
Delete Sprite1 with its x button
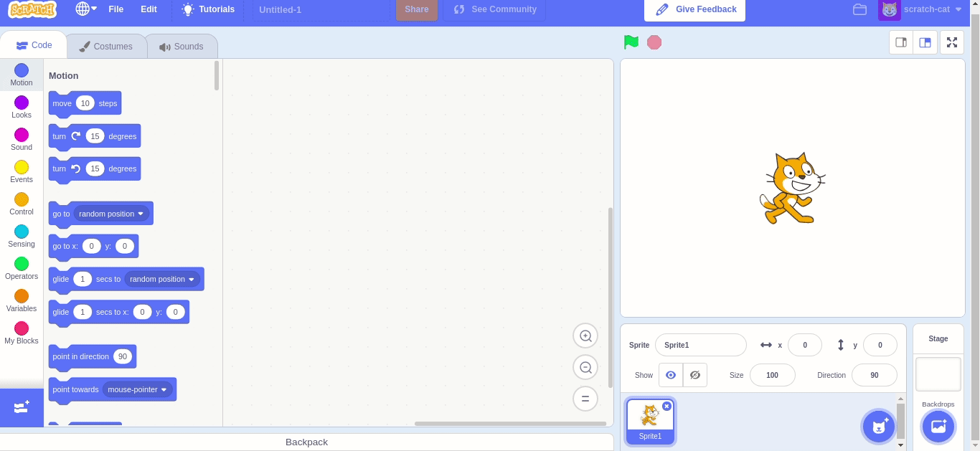(x=666, y=406)
